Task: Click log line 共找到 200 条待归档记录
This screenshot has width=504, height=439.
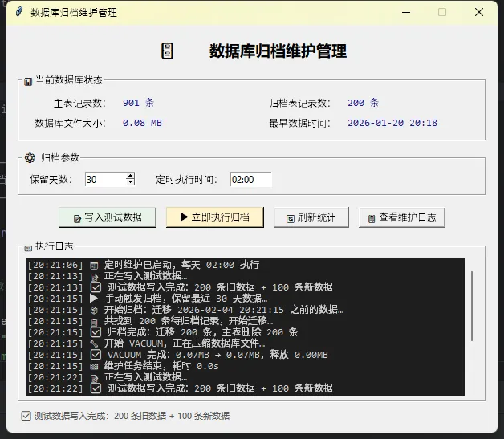Action: click(150, 321)
